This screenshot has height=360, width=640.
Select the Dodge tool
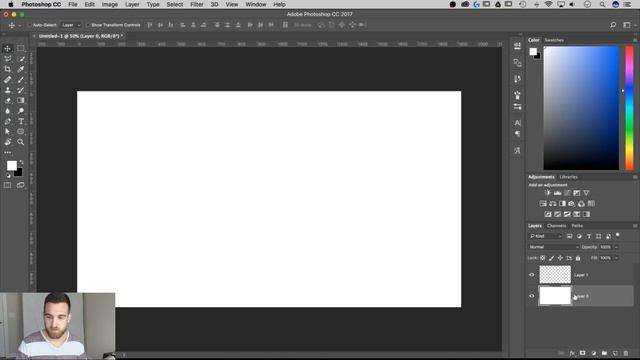(x=20, y=111)
